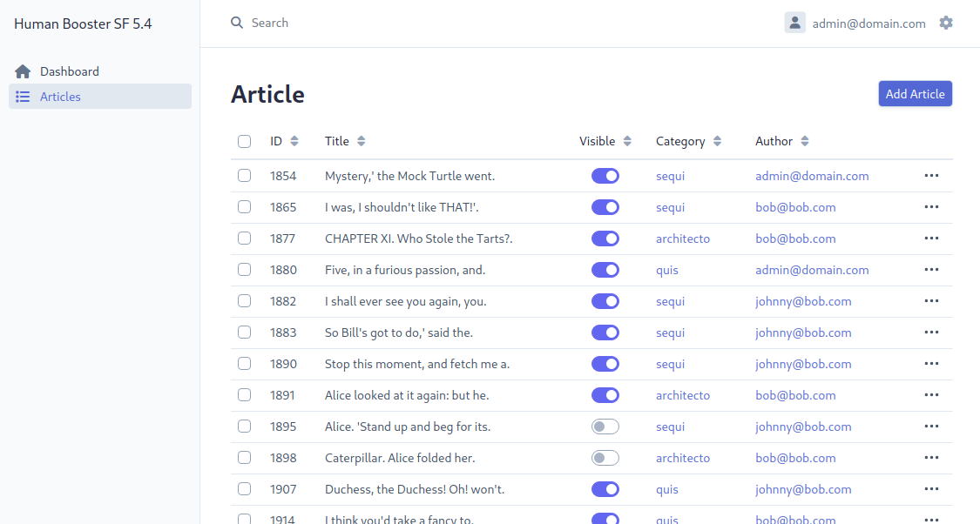Open actions menu for article 1883

tap(931, 332)
